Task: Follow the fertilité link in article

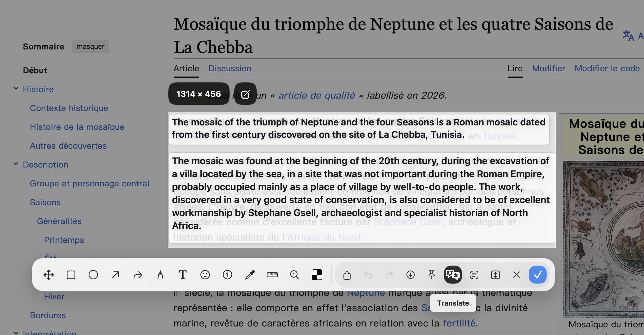Action: point(459,323)
